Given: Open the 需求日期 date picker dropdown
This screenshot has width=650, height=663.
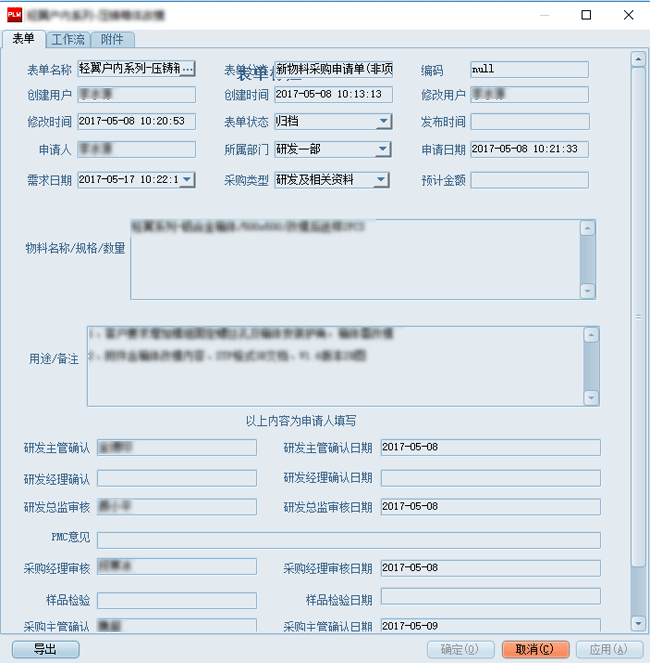Looking at the screenshot, I should 187,180.
